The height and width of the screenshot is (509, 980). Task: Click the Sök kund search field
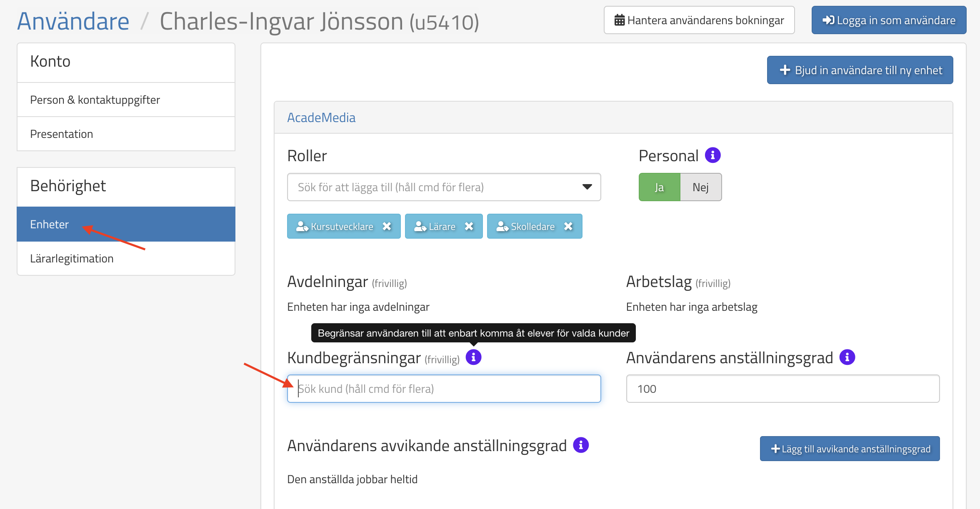pos(444,389)
